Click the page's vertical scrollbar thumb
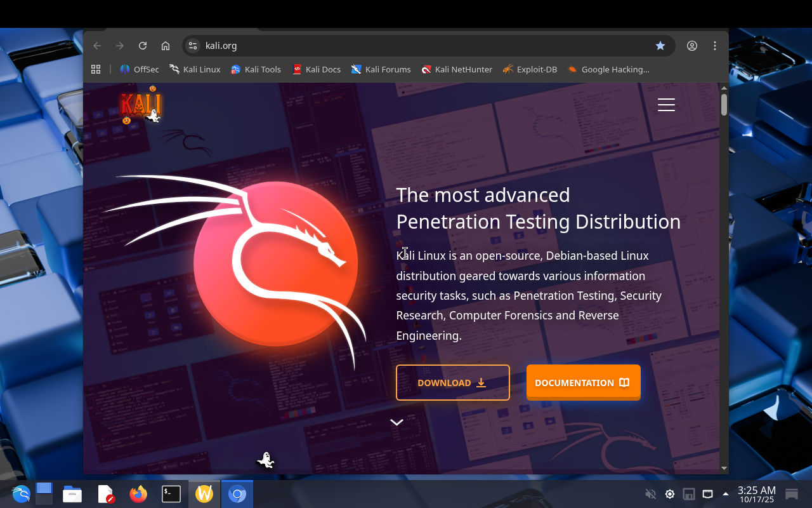Screen dimensions: 812x508 [724, 105]
